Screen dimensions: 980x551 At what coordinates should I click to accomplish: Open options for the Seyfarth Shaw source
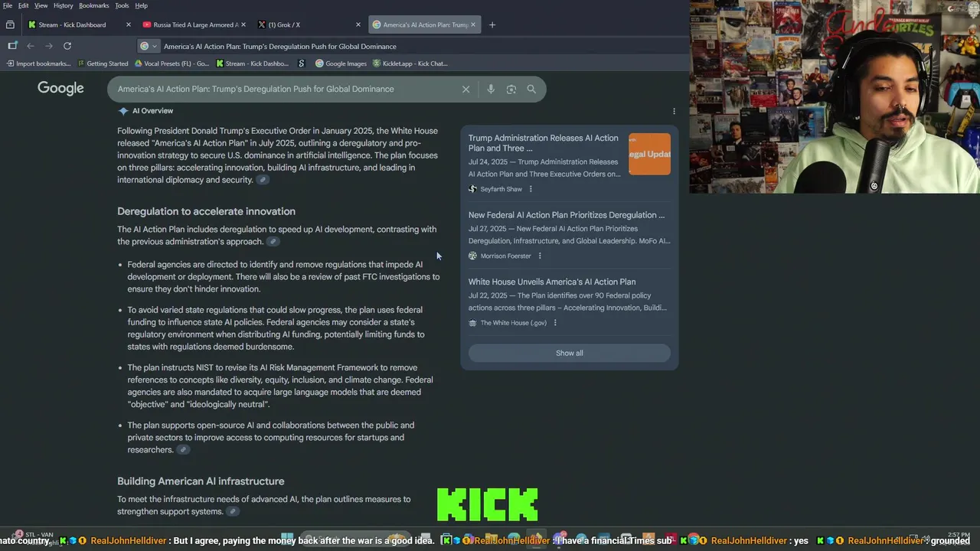tap(531, 189)
